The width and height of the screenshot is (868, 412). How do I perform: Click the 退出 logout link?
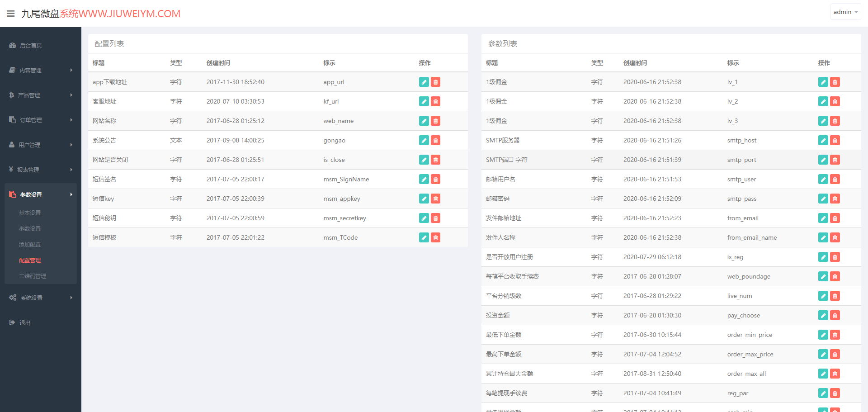25,322
